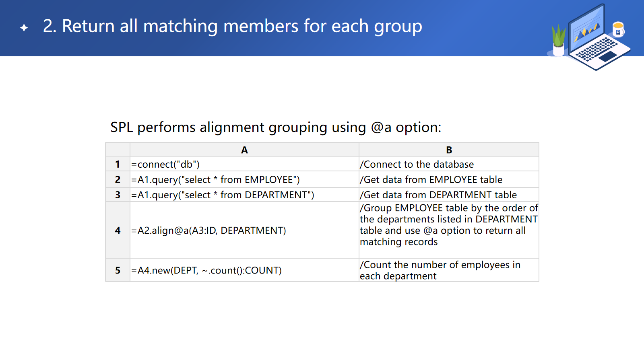The image size is (644, 362).
Task: Click row number 4 in the table
Action: [118, 230]
